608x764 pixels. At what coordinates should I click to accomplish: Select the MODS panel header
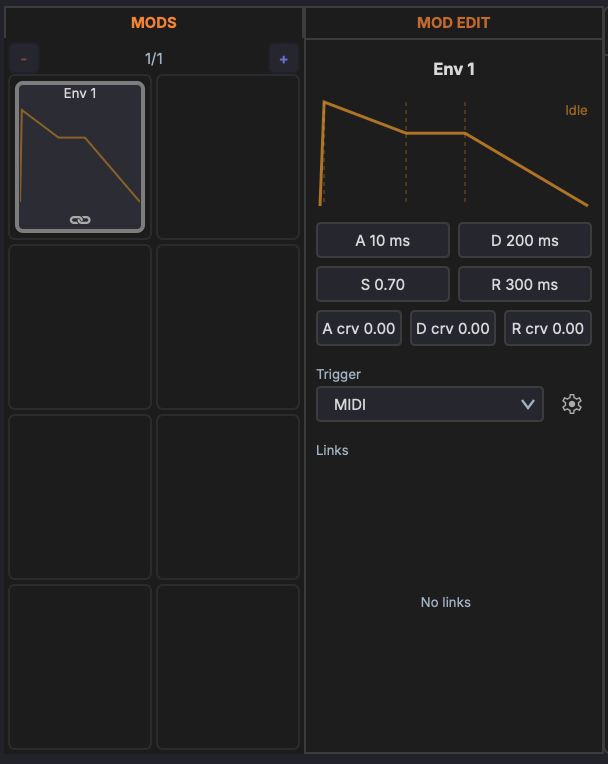[153, 23]
